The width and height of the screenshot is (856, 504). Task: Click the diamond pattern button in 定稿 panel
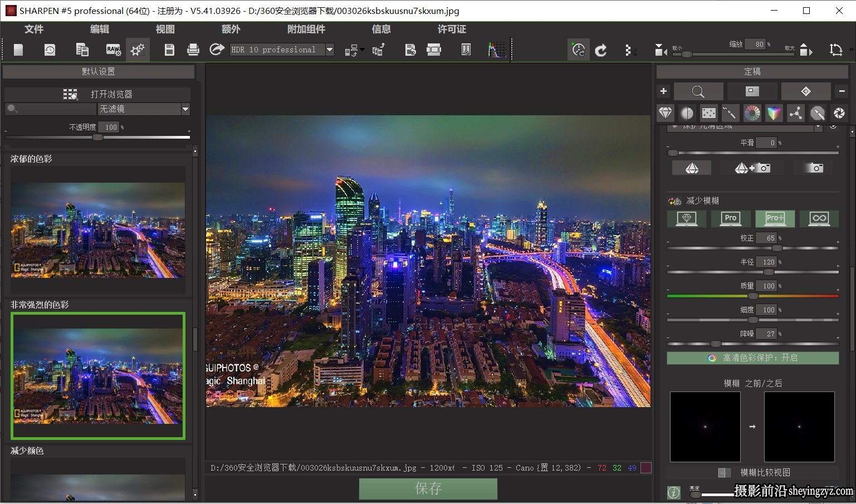pyautogui.click(x=806, y=91)
